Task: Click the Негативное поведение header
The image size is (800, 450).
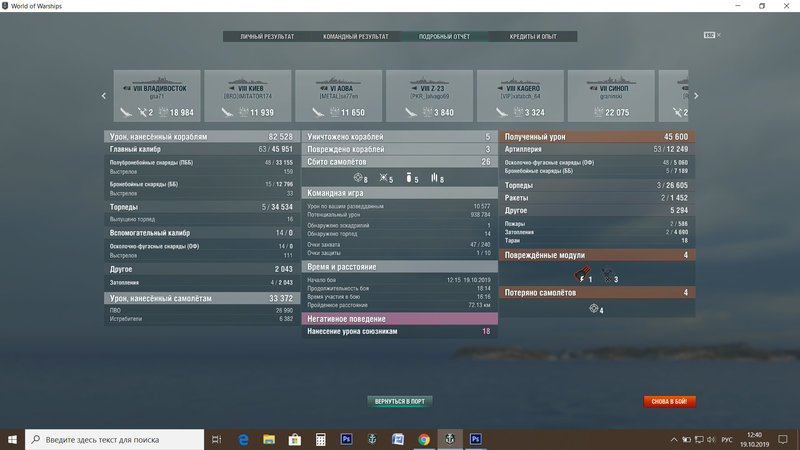Action: pos(399,319)
